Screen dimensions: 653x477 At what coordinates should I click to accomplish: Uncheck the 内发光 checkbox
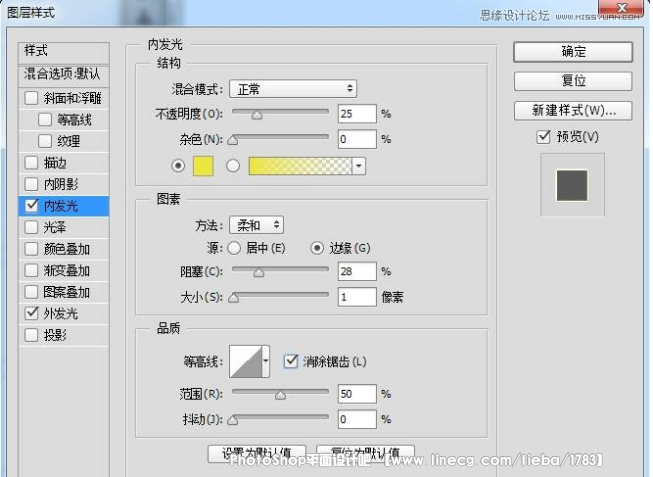click(x=31, y=205)
